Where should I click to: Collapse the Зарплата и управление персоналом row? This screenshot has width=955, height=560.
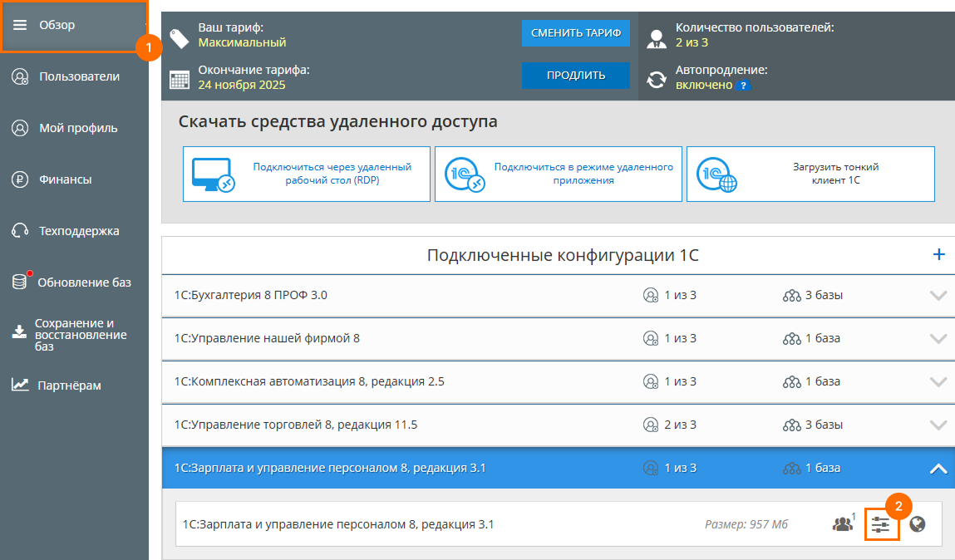938,468
